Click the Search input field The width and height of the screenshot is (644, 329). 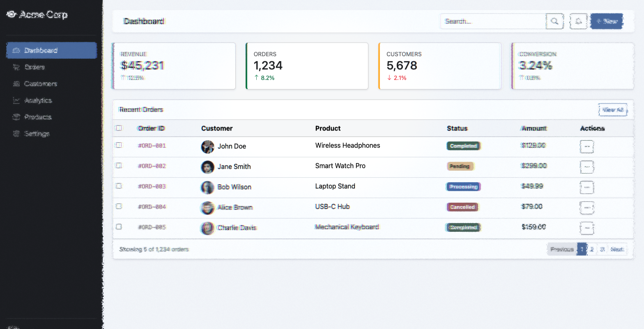coord(493,21)
